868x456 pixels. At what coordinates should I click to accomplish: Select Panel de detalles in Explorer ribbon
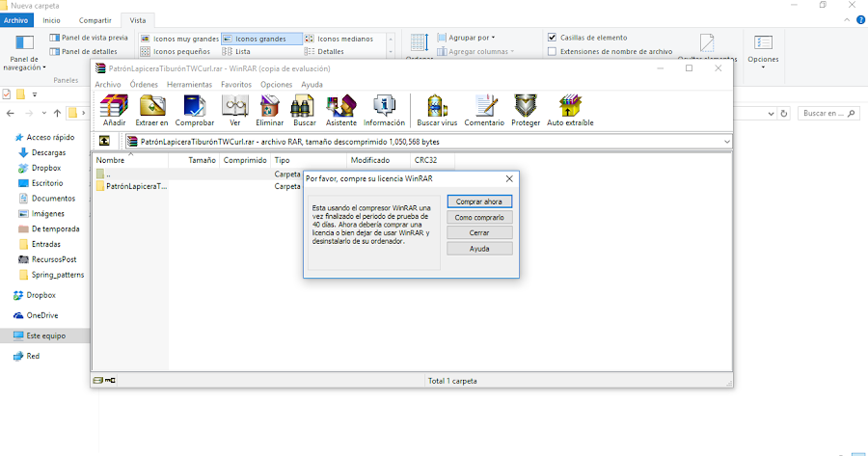(83, 51)
